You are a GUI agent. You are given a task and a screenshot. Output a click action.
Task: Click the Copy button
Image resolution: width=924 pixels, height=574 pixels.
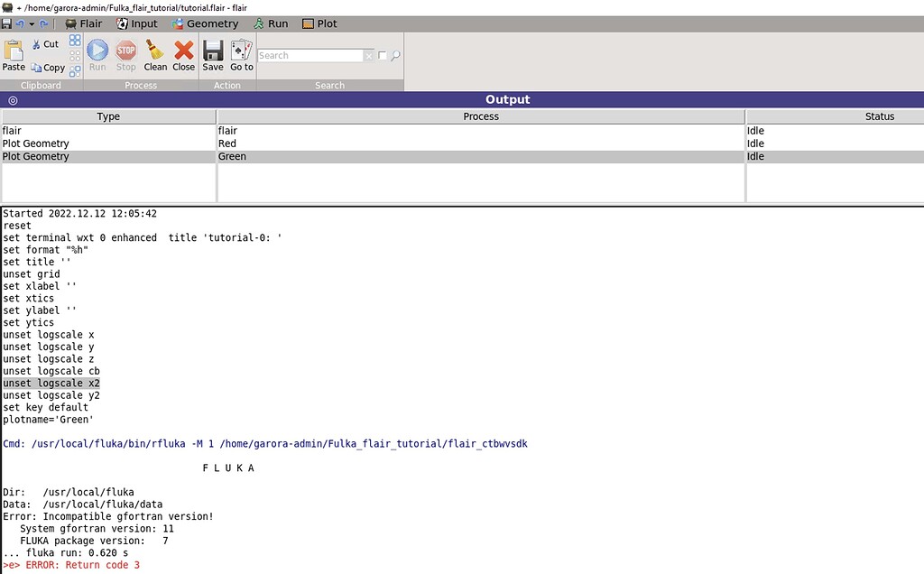click(48, 68)
